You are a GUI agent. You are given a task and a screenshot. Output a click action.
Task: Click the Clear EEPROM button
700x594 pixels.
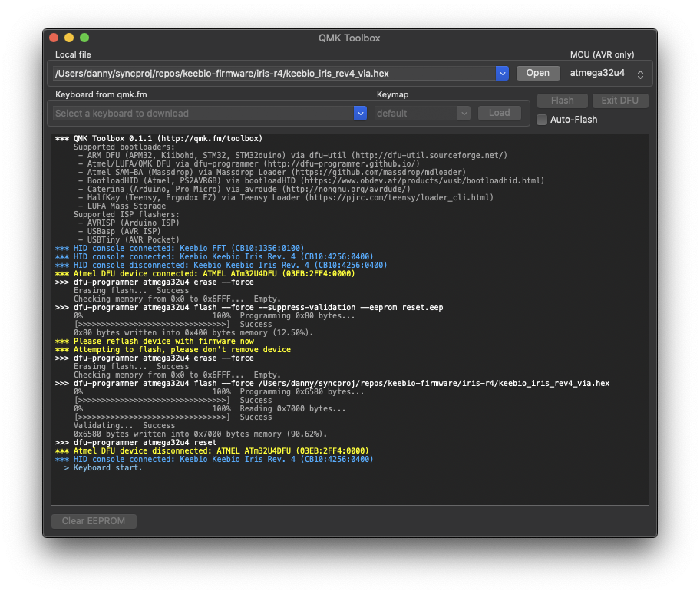pyautogui.click(x=94, y=521)
